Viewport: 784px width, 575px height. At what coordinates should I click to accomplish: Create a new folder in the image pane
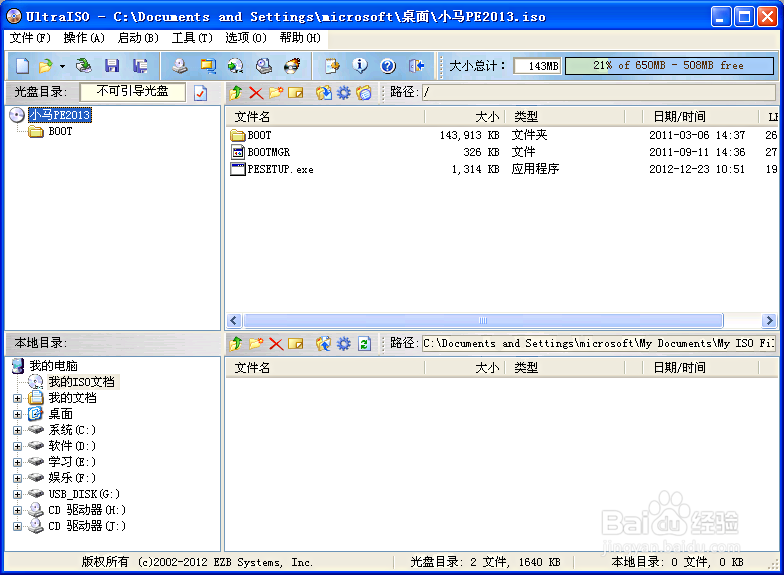click(x=276, y=92)
